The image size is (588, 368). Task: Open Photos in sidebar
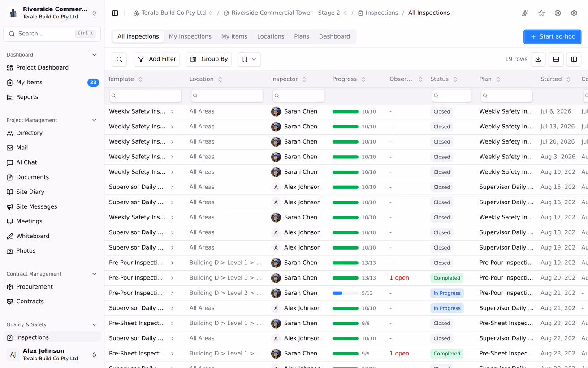click(x=52, y=251)
